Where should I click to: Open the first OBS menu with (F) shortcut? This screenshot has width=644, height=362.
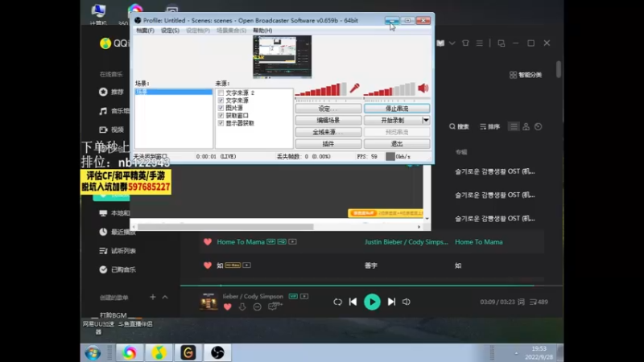point(145,31)
